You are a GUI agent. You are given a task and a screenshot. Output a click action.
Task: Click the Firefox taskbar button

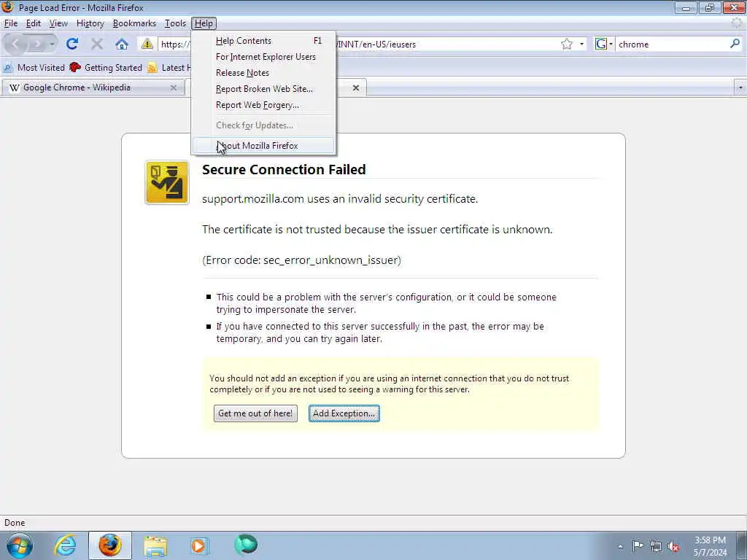coord(110,545)
